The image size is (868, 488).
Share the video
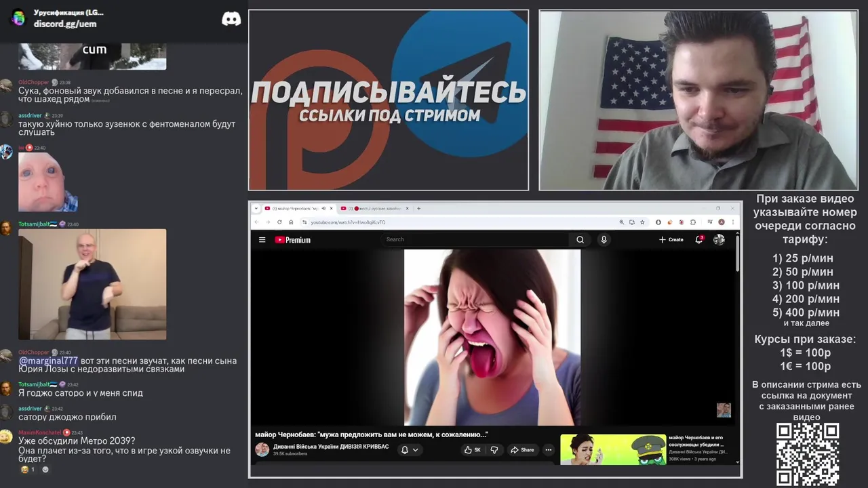[522, 450]
